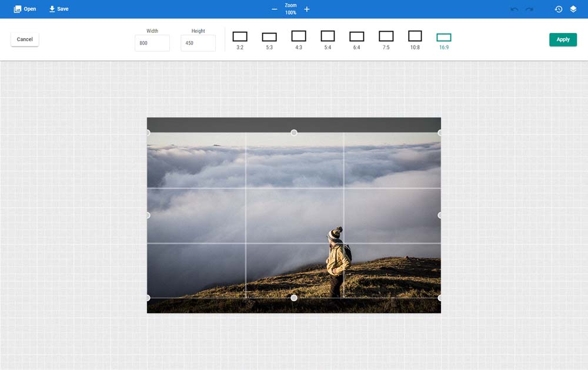
Task: Click the Open image button
Action: click(25, 9)
